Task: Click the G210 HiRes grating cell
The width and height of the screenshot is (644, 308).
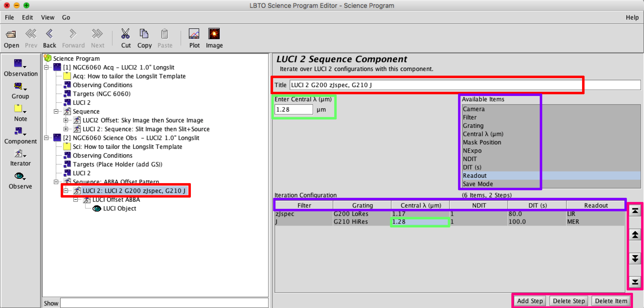Action: pyautogui.click(x=362, y=222)
